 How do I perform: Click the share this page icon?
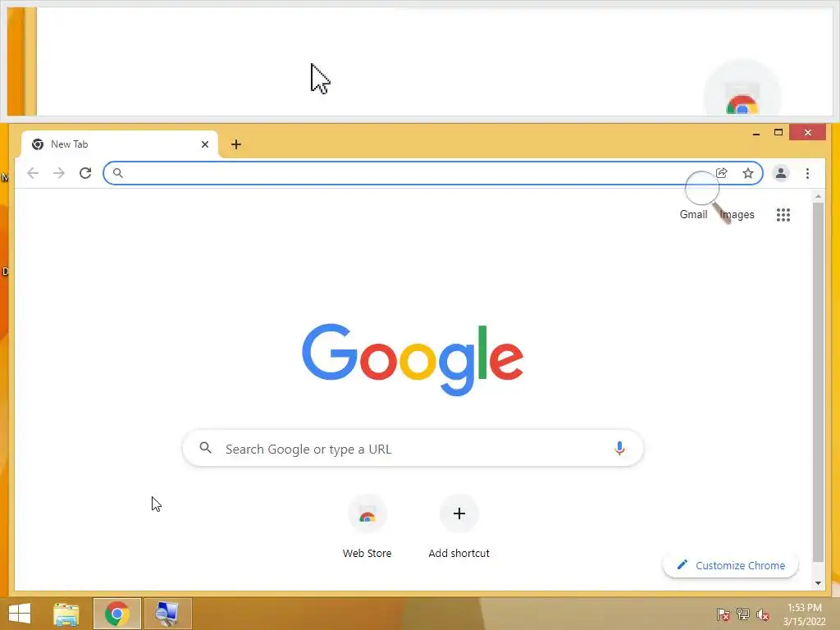[722, 173]
